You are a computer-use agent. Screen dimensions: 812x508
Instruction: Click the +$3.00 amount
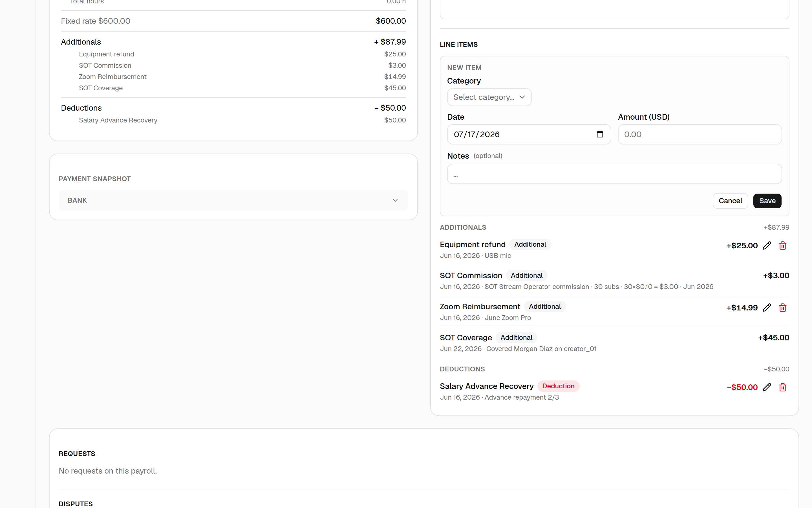[776, 275]
